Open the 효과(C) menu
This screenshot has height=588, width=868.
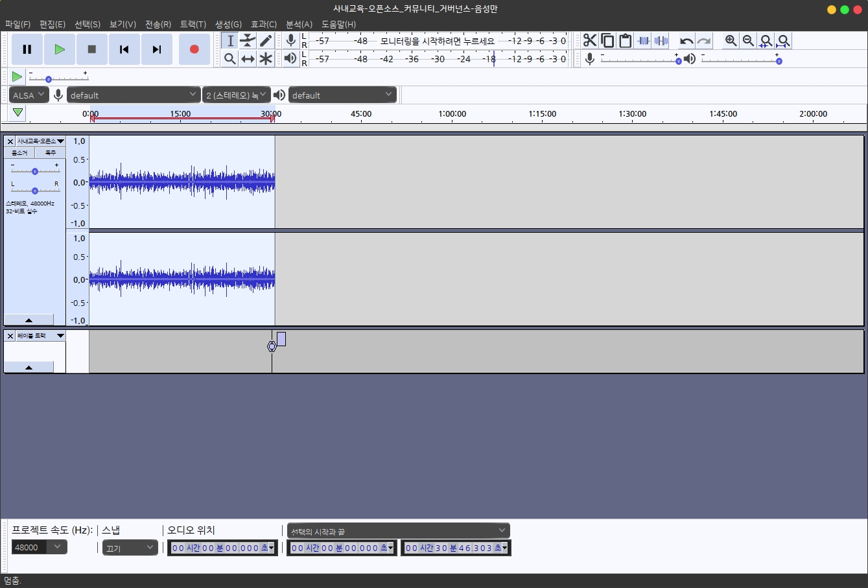point(263,24)
